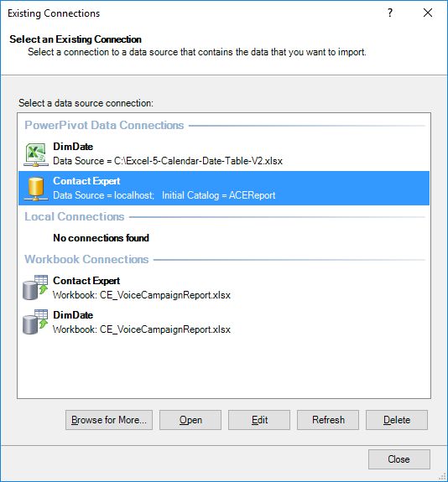Refresh the selected connection
448x482 pixels.
click(x=328, y=420)
